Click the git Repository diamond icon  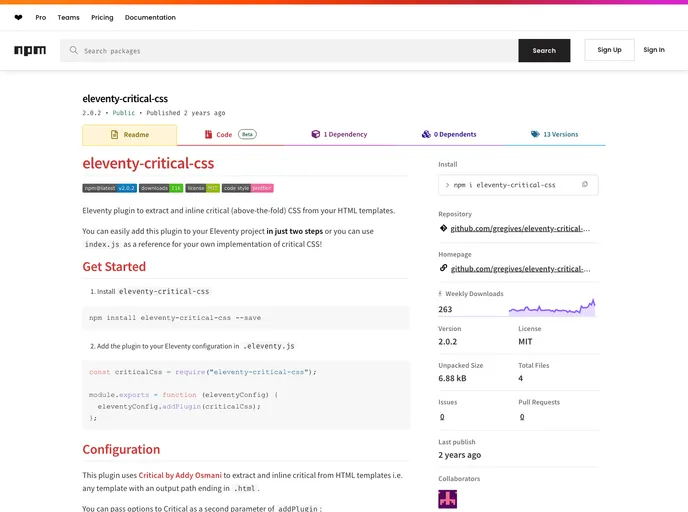tap(443, 228)
